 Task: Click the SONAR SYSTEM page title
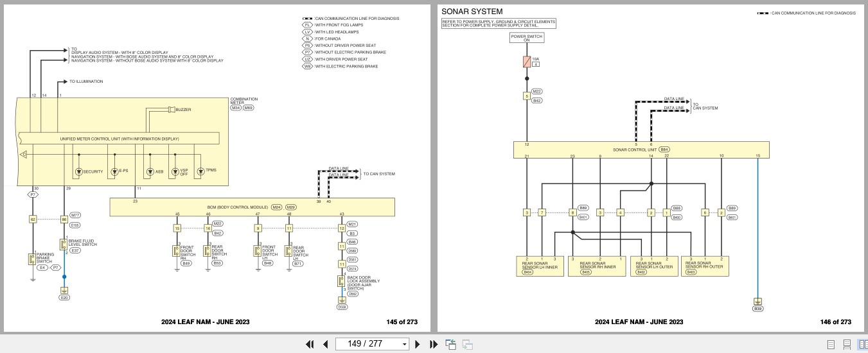(x=472, y=12)
